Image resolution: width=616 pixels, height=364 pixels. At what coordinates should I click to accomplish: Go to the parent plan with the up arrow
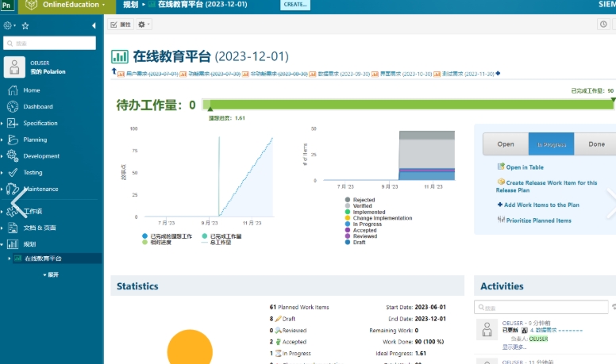tap(114, 71)
